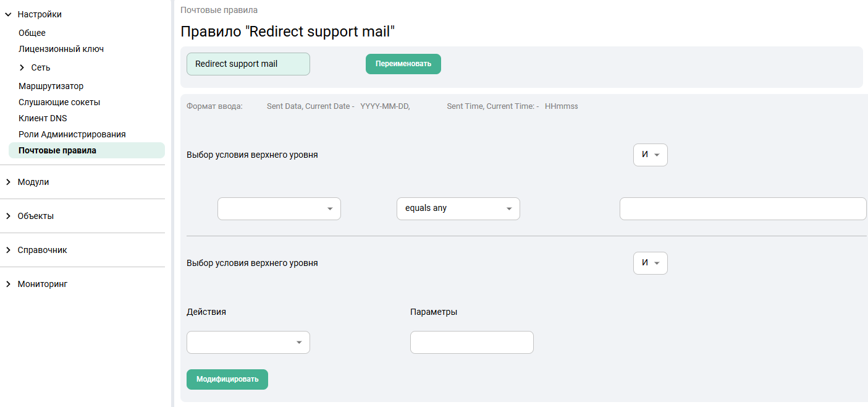Viewport: 868px width, 407px height.
Task: Open the Общее settings page
Action: 32,33
